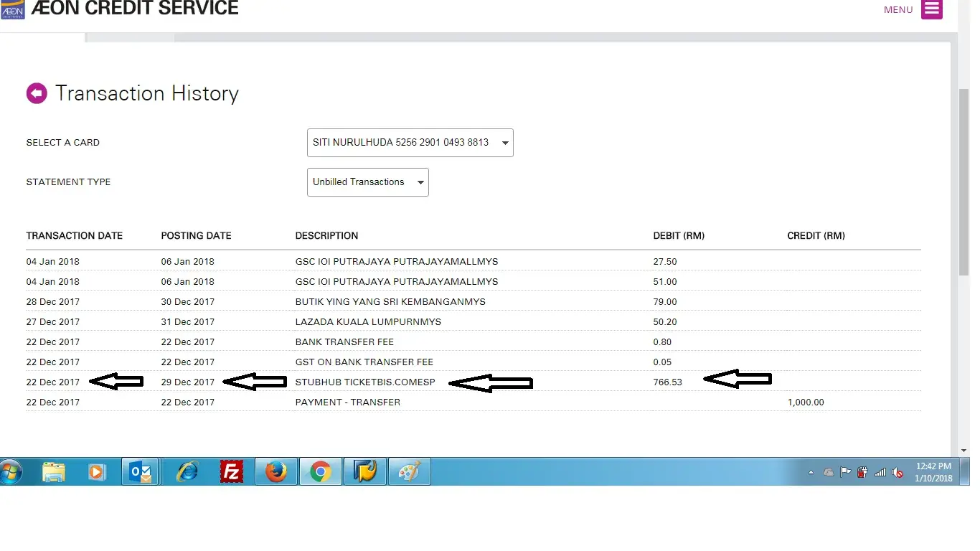Screen dimensions: 980x551
Task: Click the purple back arrow beside Transaction History
Action: pyautogui.click(x=37, y=93)
